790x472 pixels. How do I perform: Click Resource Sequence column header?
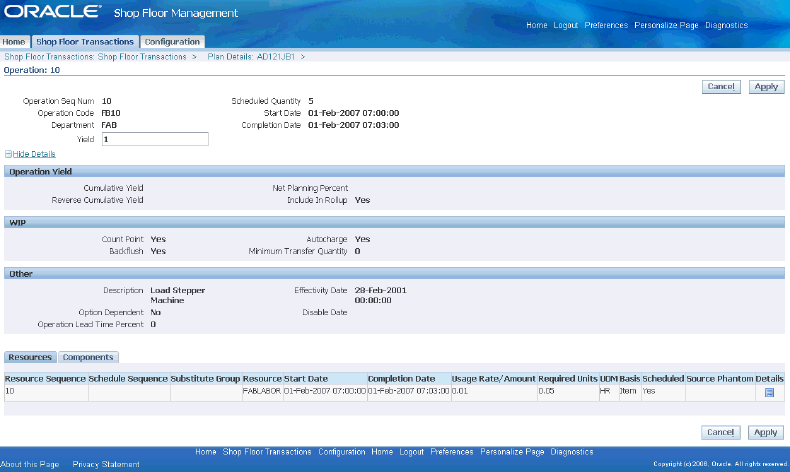point(45,379)
